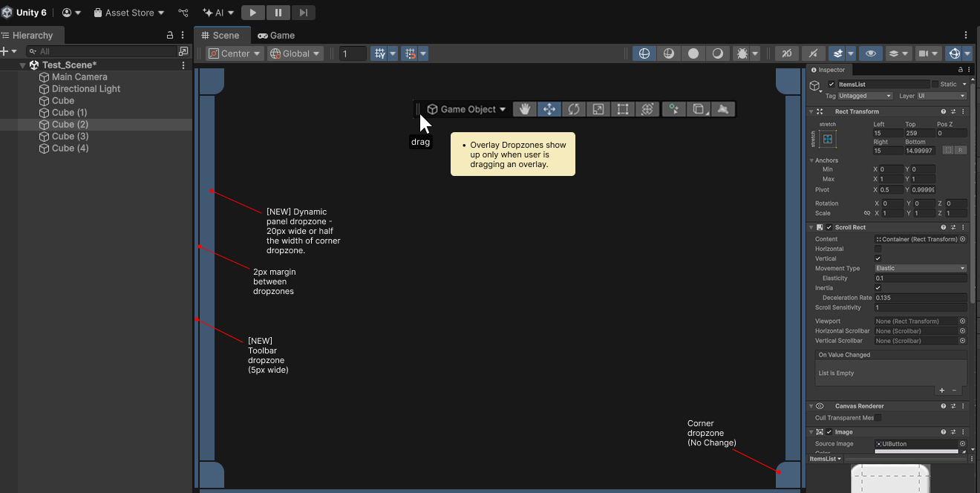Open the Movement Type Elastic dropdown
Viewport: 980px width, 493px height.
(x=921, y=268)
